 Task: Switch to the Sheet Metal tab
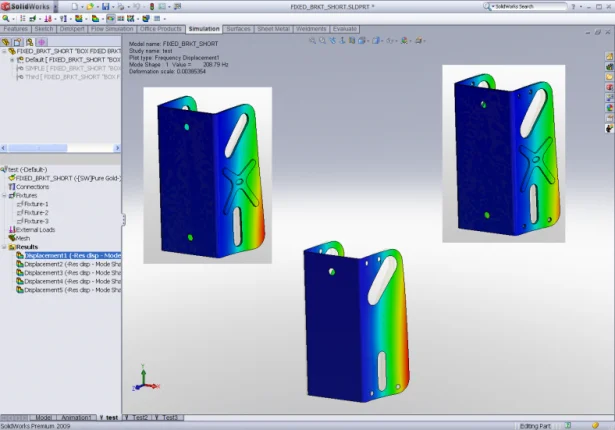click(x=274, y=29)
